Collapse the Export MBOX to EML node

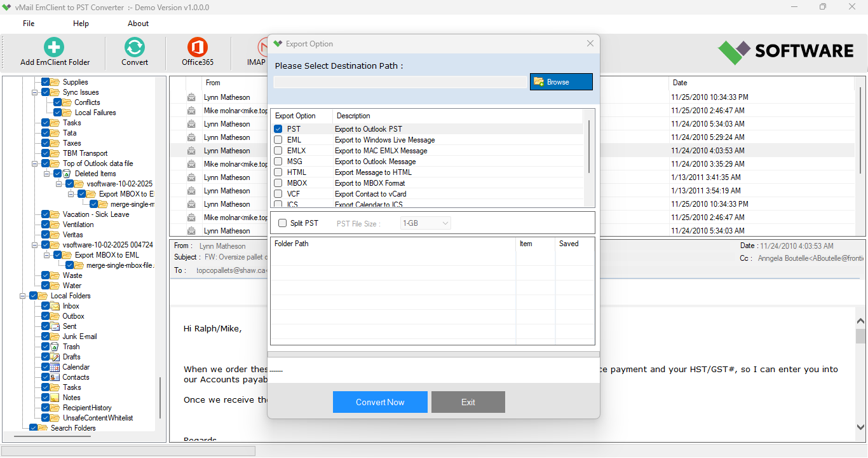(47, 255)
